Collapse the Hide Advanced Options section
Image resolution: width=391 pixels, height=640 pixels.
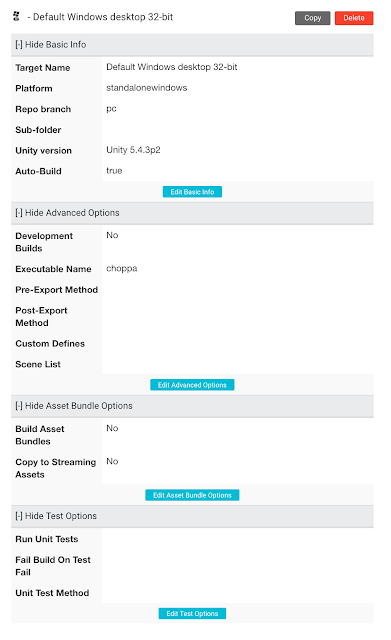[67, 213]
